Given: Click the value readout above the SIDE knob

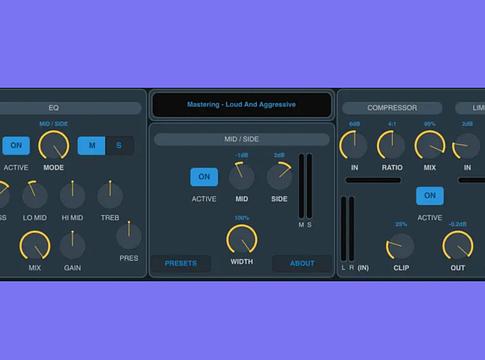Looking at the screenshot, I should tap(279, 155).
